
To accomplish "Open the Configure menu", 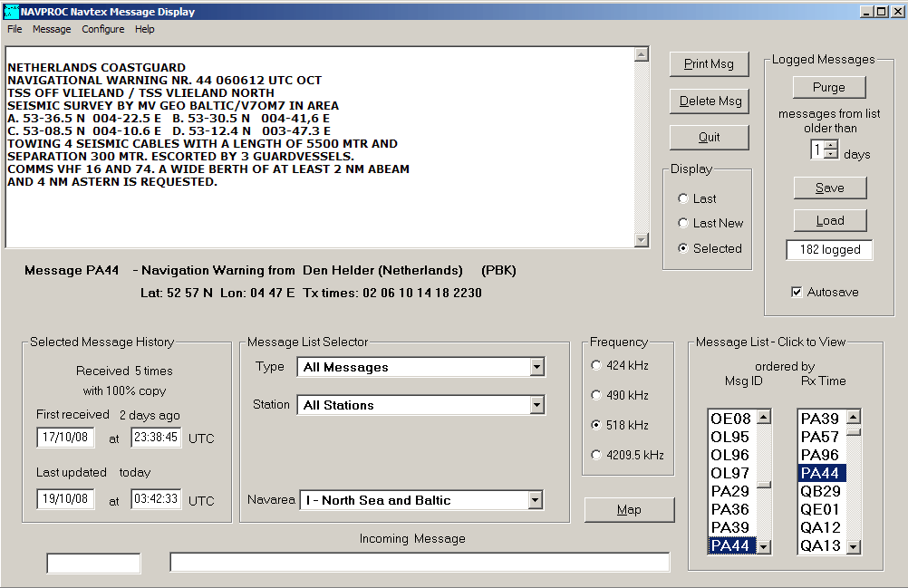I will [x=102, y=29].
